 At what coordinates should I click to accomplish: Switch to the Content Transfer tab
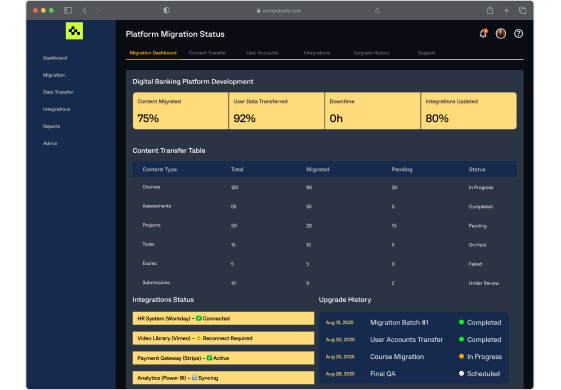coord(207,53)
